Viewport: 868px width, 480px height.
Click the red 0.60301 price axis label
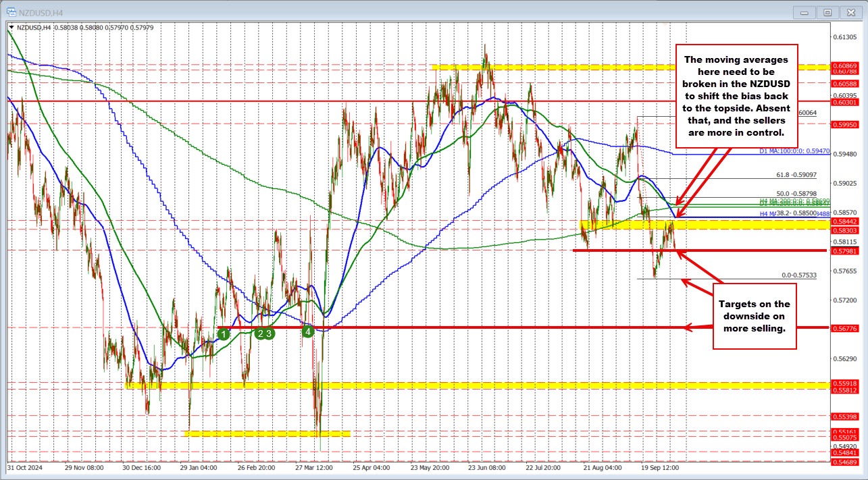point(847,102)
